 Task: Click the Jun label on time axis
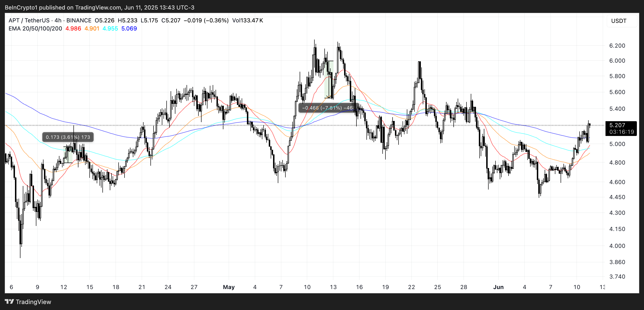pos(498,287)
